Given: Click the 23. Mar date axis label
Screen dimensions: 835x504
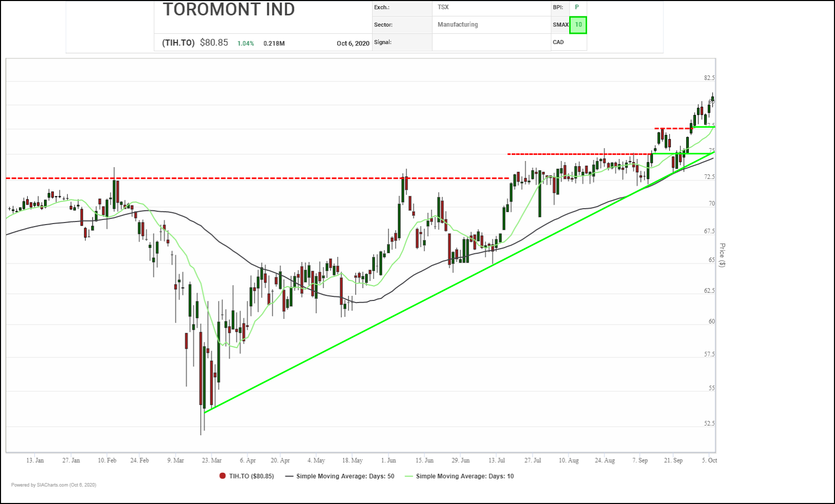Looking at the screenshot, I should (x=211, y=460).
